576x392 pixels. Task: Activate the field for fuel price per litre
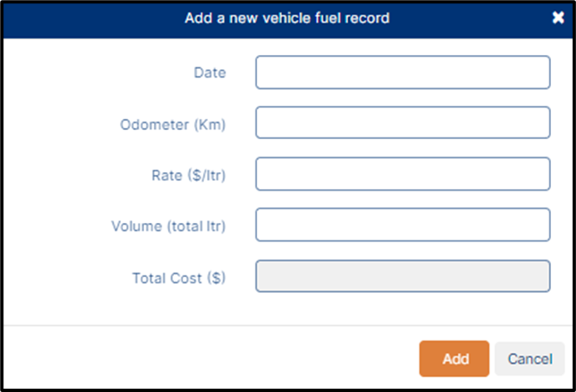click(403, 174)
